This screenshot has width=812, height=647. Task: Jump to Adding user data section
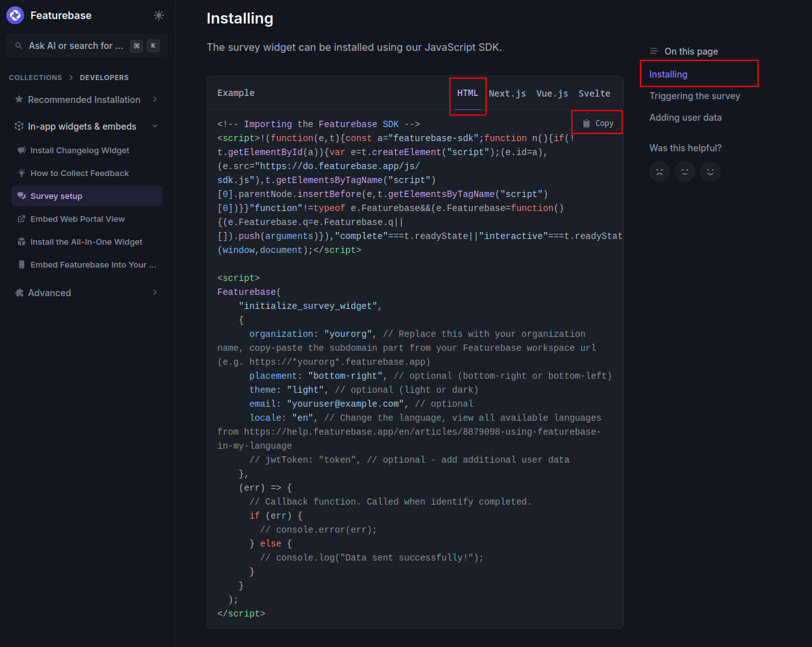click(686, 118)
